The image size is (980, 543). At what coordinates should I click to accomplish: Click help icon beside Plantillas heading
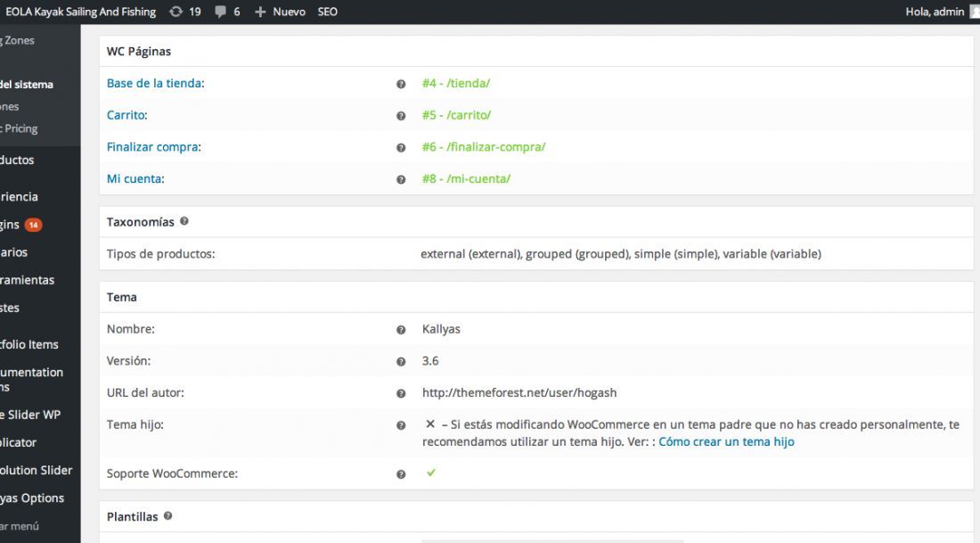tap(167, 516)
